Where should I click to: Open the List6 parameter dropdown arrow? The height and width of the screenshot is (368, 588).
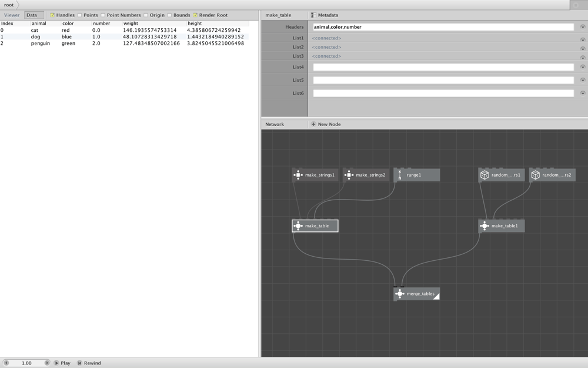point(583,93)
